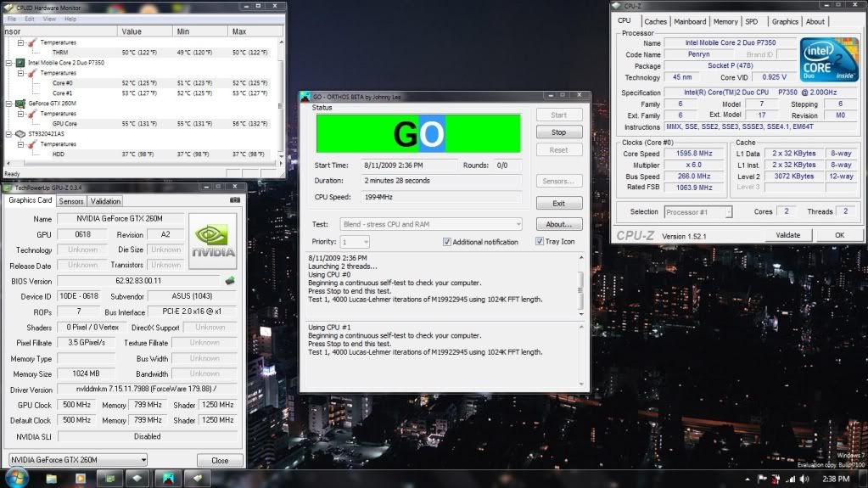Click the NVIDIA logo in GPU-Z
The height and width of the screenshot is (488, 868).
pyautogui.click(x=213, y=241)
